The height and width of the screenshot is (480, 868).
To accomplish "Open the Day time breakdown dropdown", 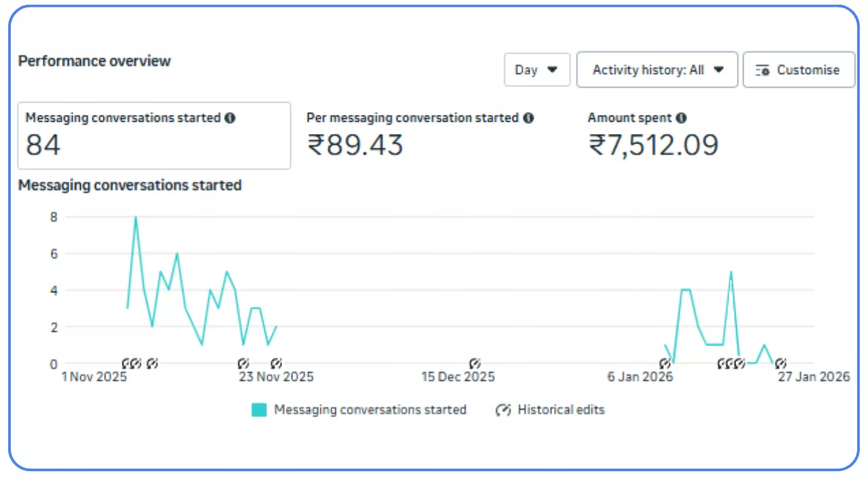I will [x=536, y=69].
